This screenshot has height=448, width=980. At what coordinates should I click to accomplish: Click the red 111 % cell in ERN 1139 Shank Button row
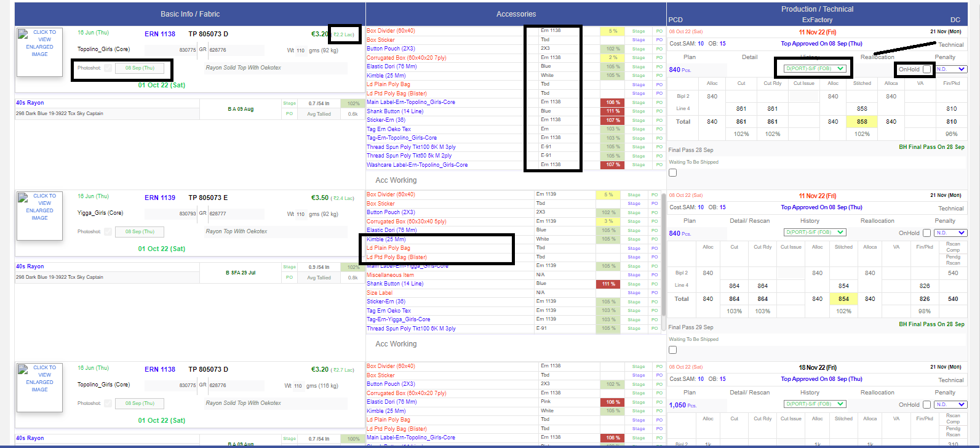(609, 284)
